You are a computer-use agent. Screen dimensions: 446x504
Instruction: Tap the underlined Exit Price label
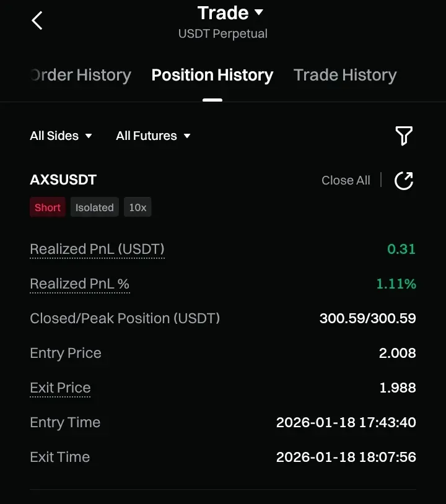click(x=60, y=388)
